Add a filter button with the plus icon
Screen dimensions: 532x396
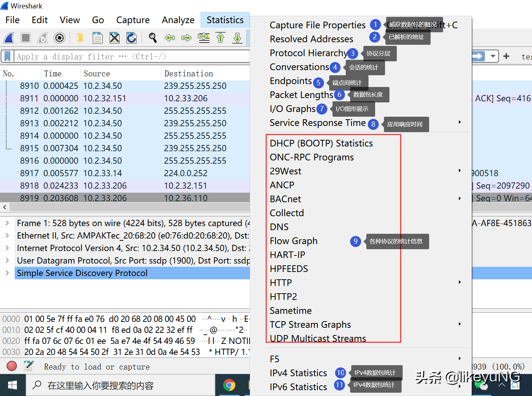(x=506, y=56)
